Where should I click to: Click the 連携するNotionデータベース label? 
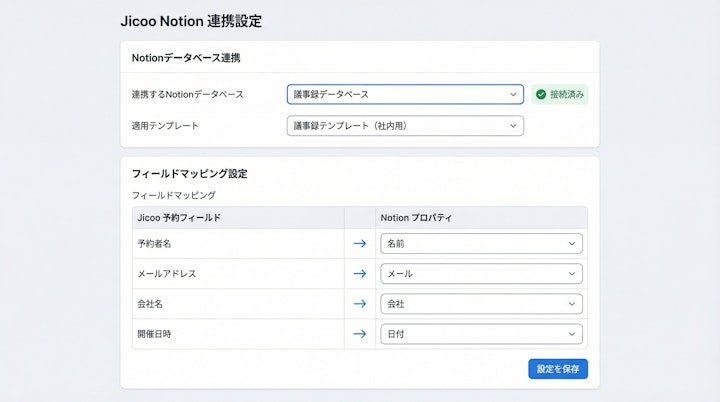point(187,94)
